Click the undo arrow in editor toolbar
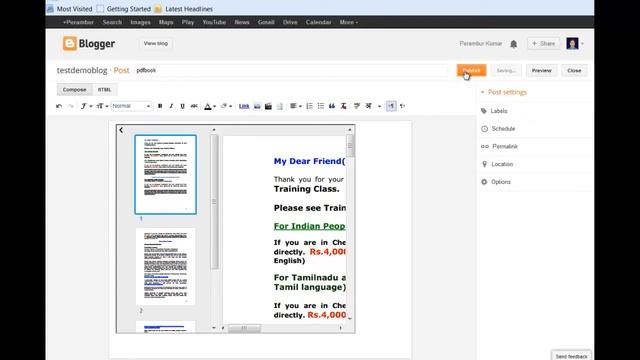640x360 pixels. point(59,106)
